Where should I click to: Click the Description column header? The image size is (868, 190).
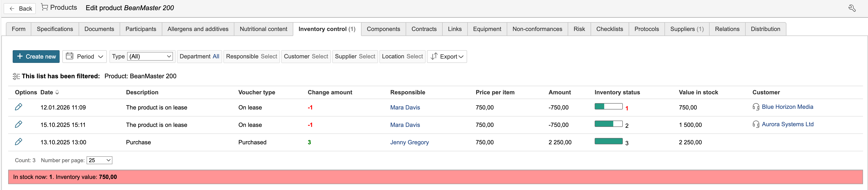tap(142, 93)
